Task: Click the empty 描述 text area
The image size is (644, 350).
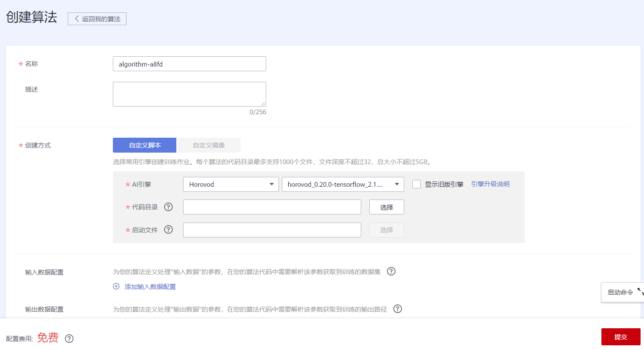Action: (x=189, y=94)
